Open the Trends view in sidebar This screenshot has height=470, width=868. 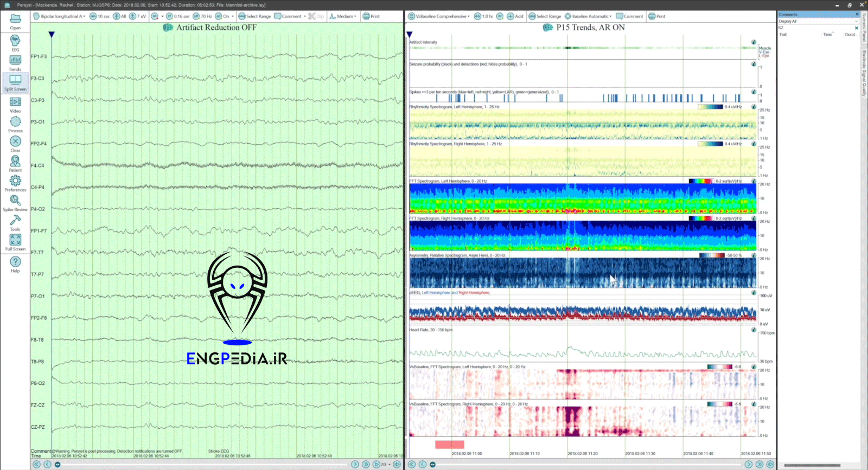click(x=15, y=63)
